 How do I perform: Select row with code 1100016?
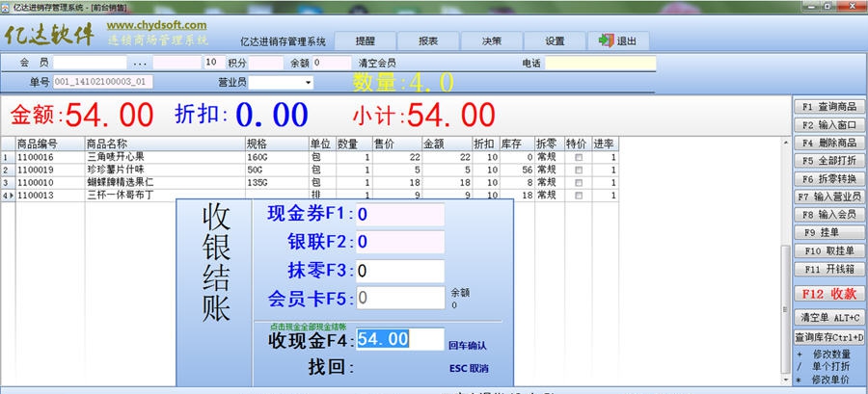[310, 157]
